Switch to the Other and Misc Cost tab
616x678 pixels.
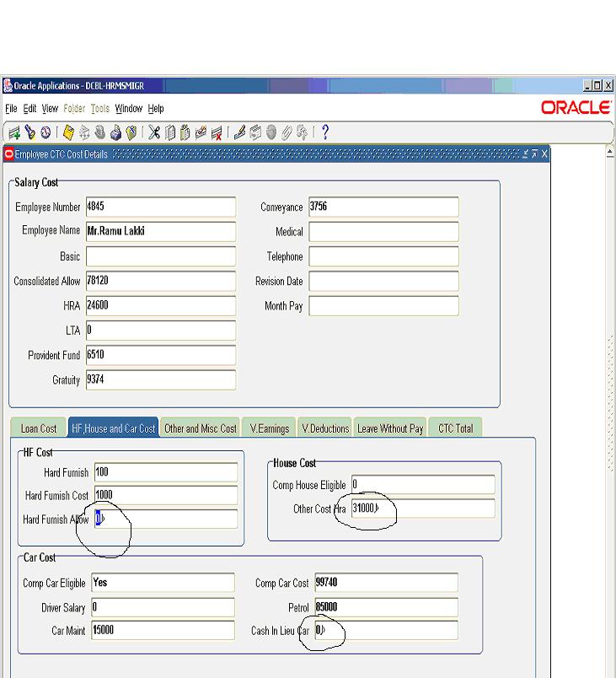tap(201, 428)
